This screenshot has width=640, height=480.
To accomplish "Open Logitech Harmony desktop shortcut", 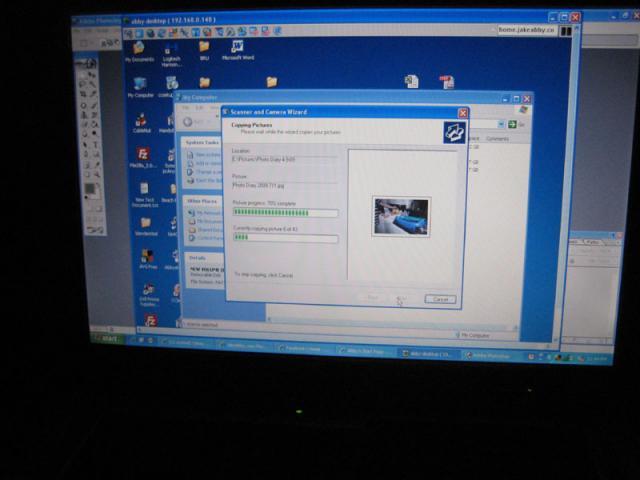I will coord(171,54).
